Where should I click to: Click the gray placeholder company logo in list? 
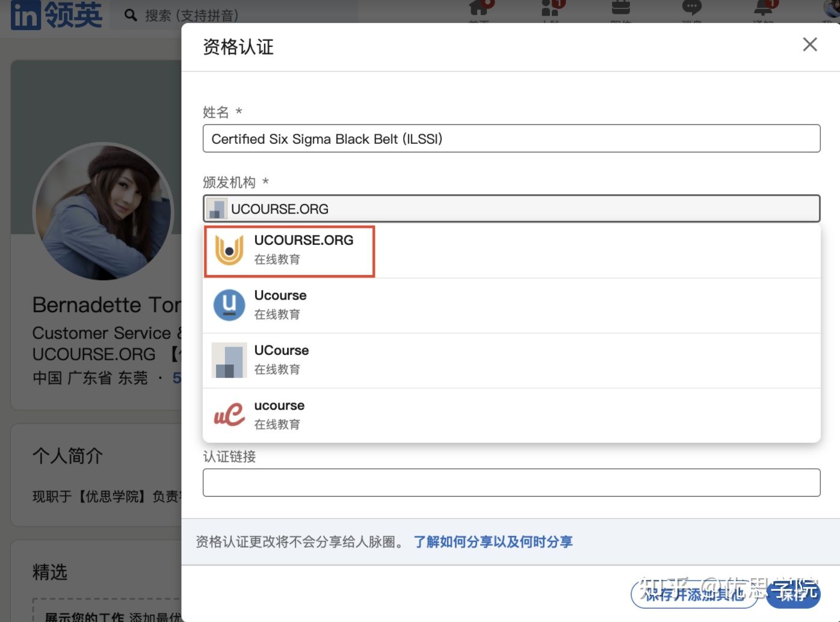point(229,360)
